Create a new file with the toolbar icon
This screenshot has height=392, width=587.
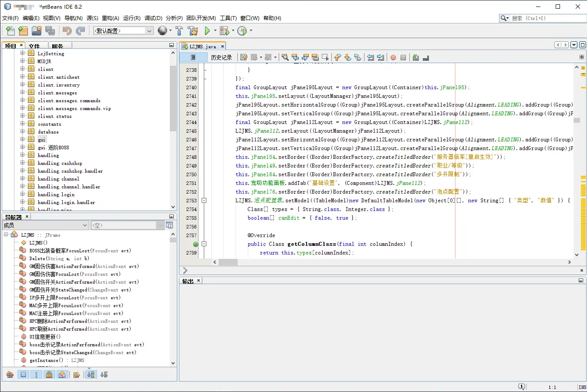coord(10,30)
